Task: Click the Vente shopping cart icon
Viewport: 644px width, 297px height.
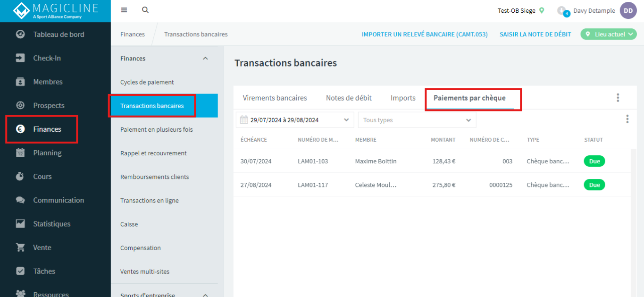Action: click(20, 247)
